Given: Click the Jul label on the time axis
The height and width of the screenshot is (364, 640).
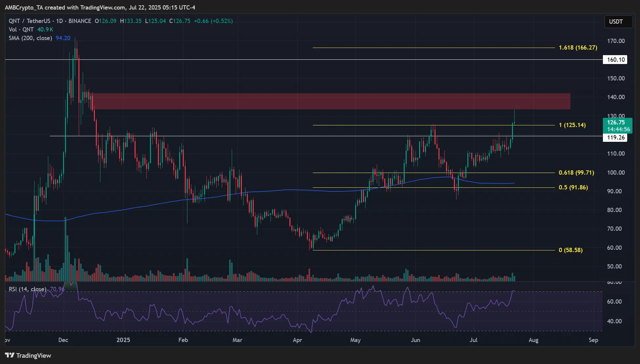Looking at the screenshot, I should (x=473, y=340).
